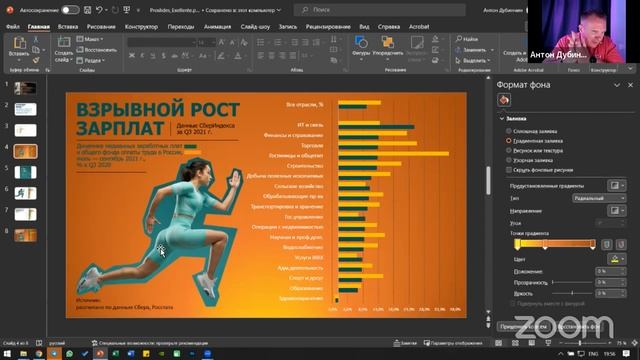Click the Найти search button
The image size is (640, 360).
pyautogui.click(x=467, y=39)
